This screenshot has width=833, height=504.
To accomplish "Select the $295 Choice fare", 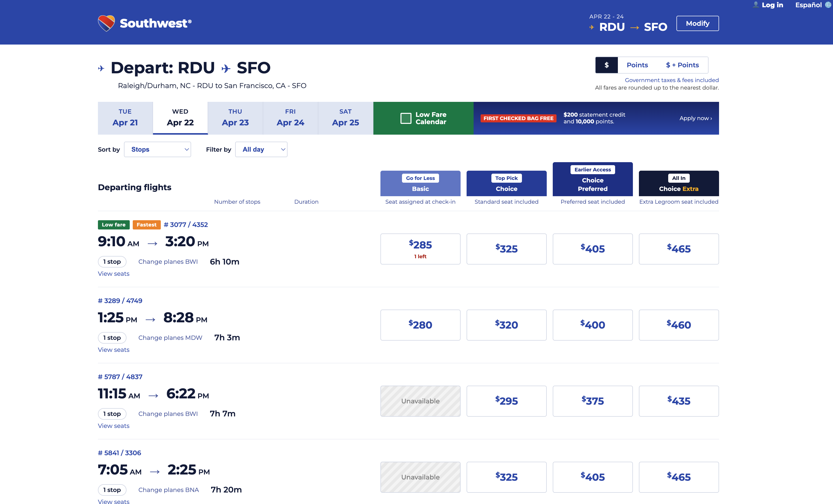I will coord(506,401).
